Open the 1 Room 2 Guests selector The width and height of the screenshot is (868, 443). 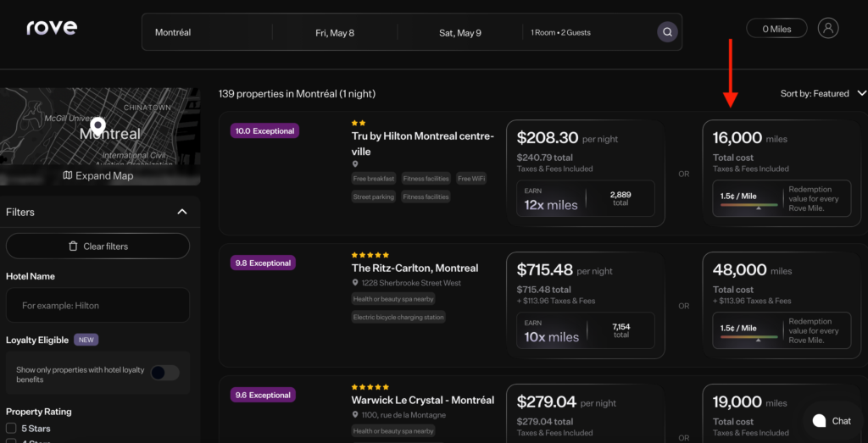561,33
